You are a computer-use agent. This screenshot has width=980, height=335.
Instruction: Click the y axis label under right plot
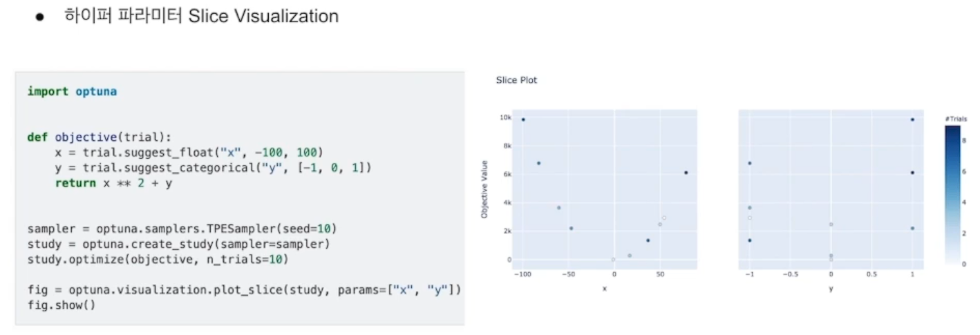pos(831,289)
